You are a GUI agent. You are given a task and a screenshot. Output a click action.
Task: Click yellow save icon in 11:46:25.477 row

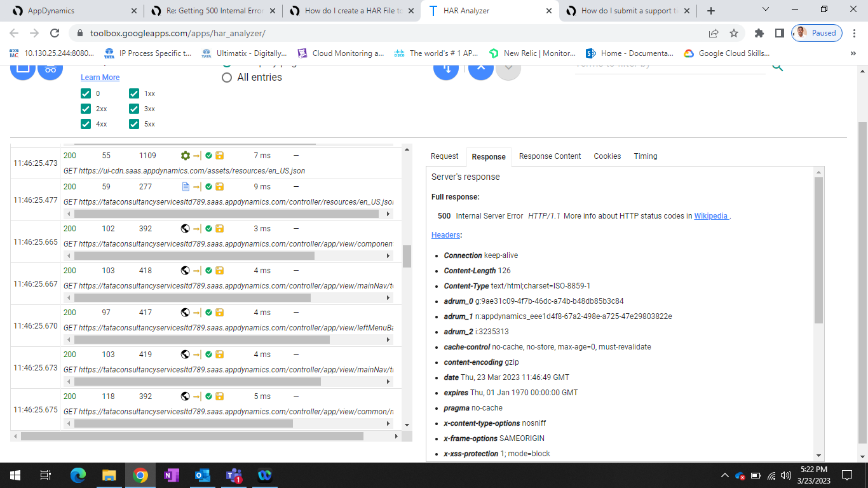click(x=219, y=187)
